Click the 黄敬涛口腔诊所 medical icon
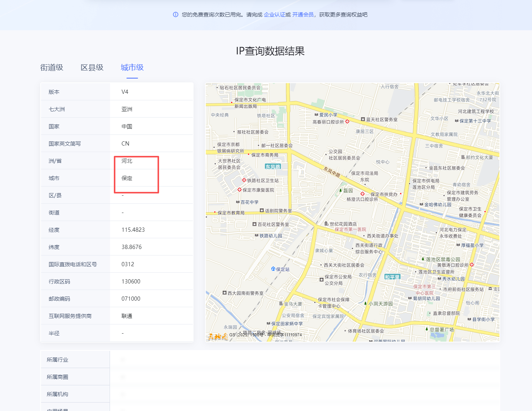Viewport: 532px width, 411px height. tap(472, 265)
